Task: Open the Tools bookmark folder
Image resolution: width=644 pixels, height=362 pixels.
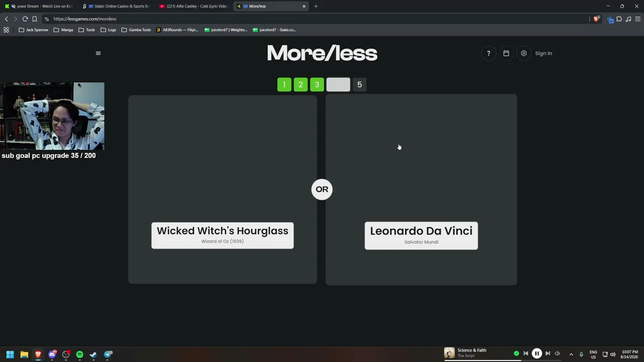Action: 87,30
